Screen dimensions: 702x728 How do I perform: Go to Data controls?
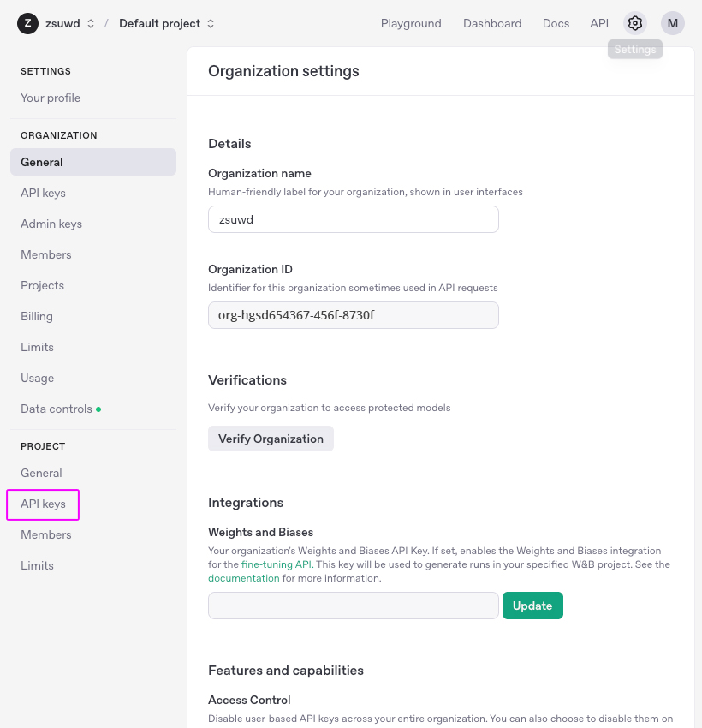[57, 409]
